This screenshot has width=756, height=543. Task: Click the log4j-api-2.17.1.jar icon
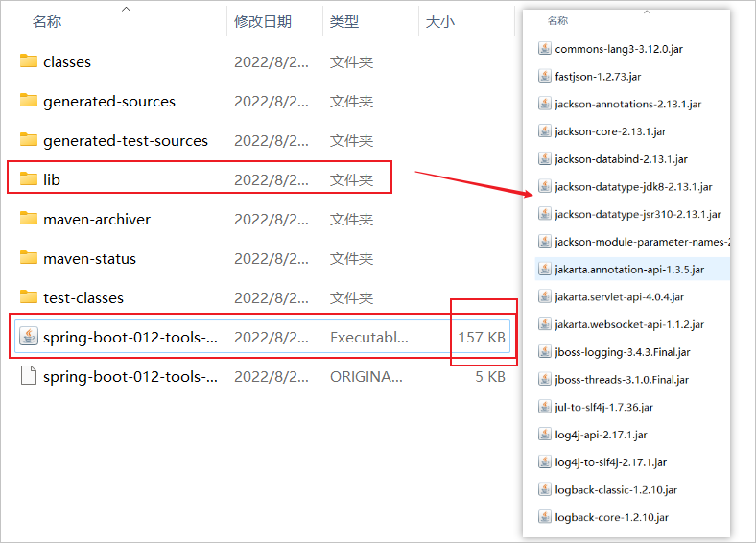(x=544, y=434)
